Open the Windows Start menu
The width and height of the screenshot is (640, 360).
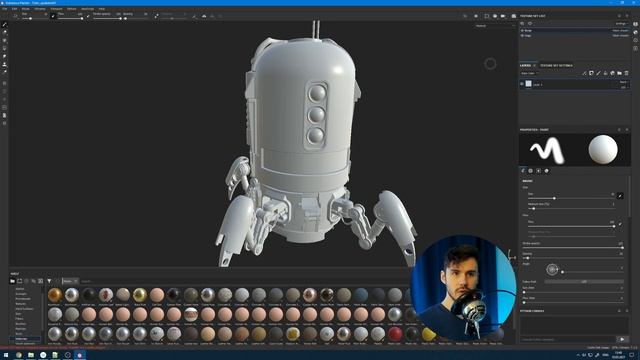tap(6, 355)
